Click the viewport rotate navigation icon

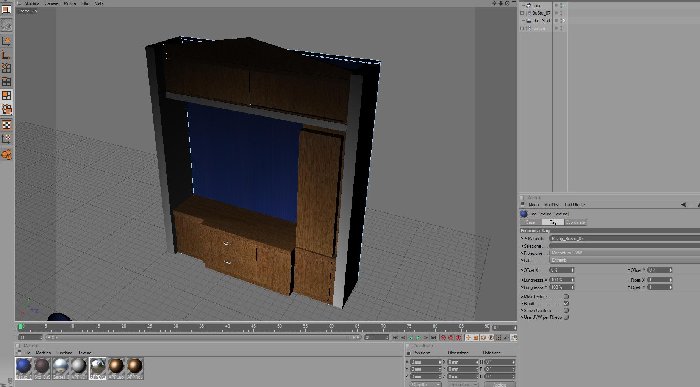click(507, 3)
